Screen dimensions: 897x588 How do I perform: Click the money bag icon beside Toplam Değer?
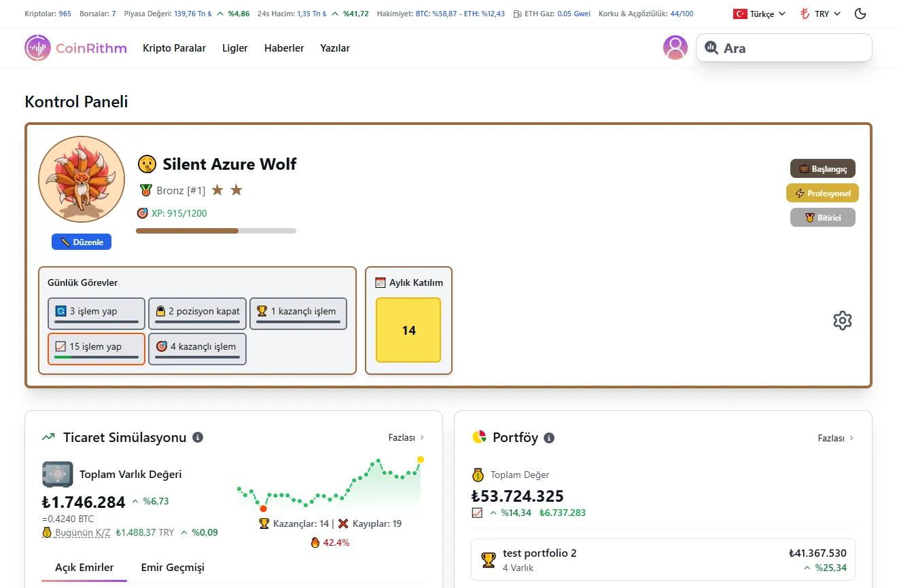point(479,474)
